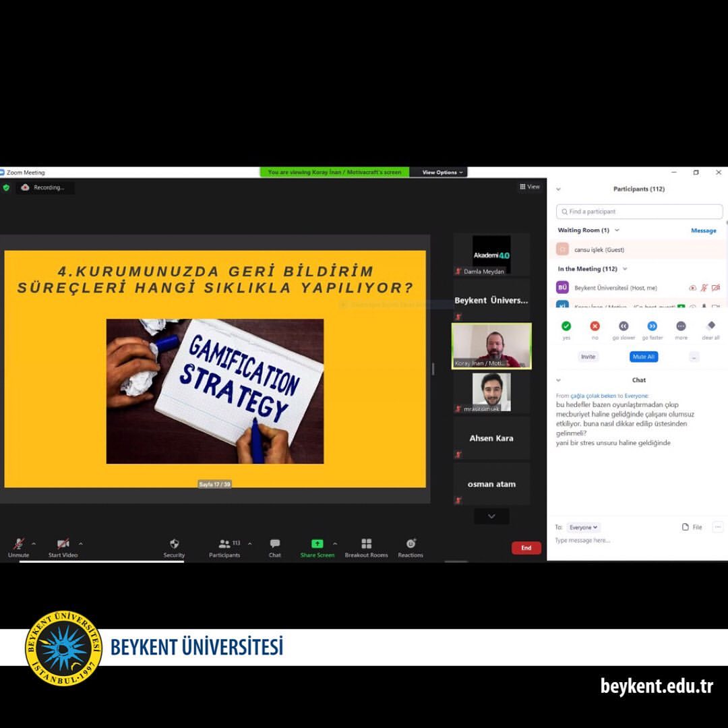
Task: Start Video from the meeting toolbar
Action: coord(63,547)
